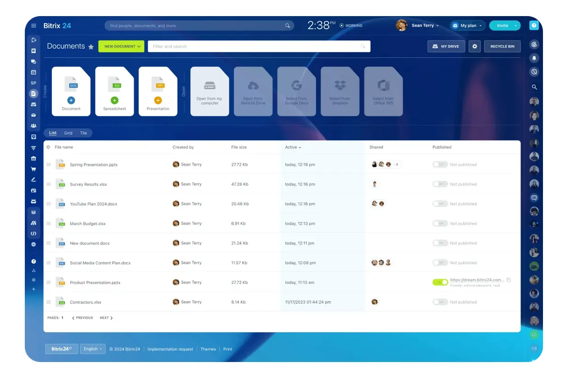Open the Active sort dropdown

293,147
